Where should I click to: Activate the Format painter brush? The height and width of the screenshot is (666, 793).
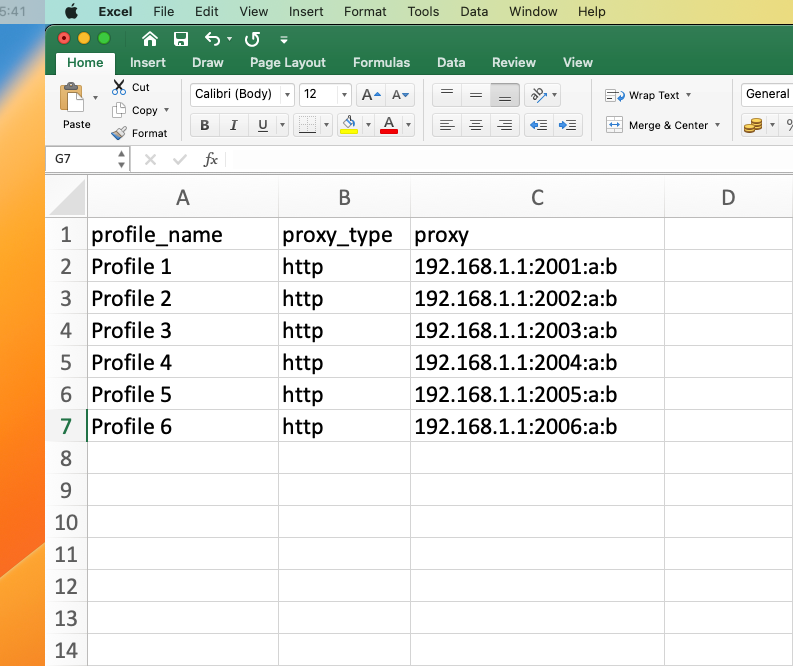tap(139, 133)
